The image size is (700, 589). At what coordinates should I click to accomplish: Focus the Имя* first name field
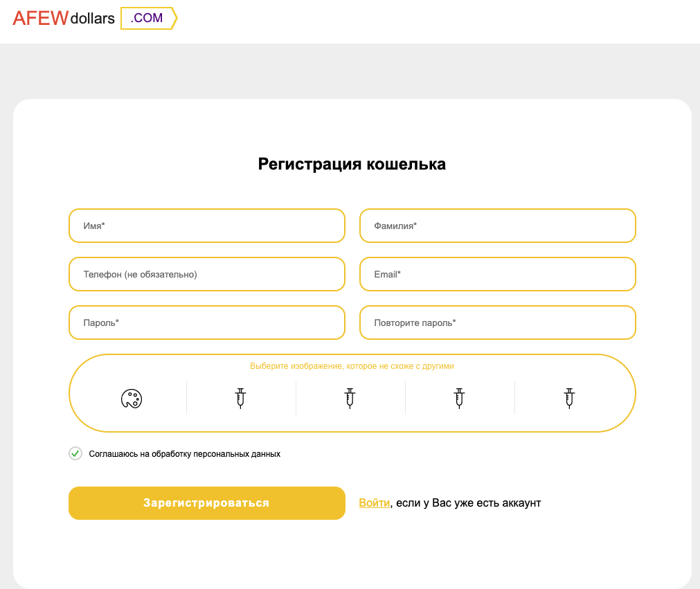(207, 226)
